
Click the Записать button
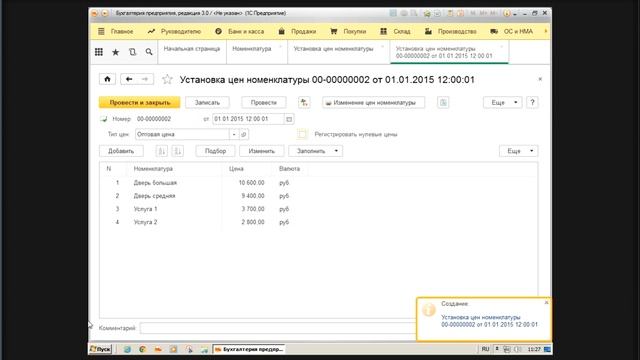[x=207, y=102]
